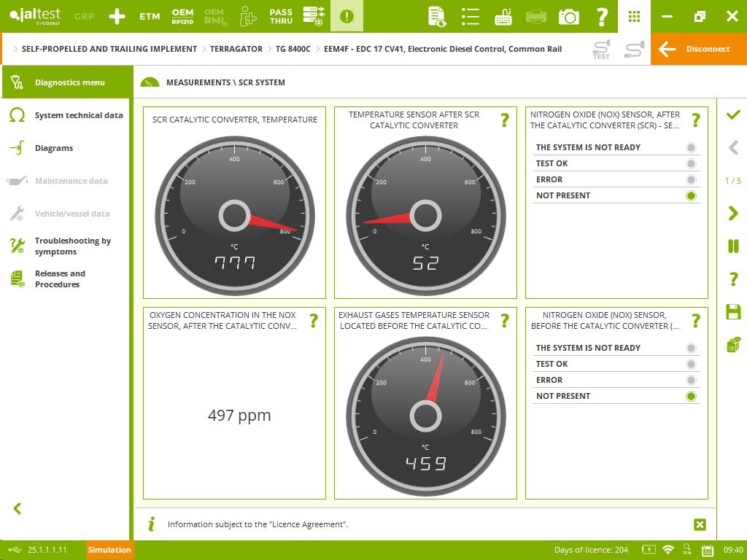Click TERRAGATOR breadcrumb chevron item
This screenshot has height=560, width=747.
click(x=236, y=49)
